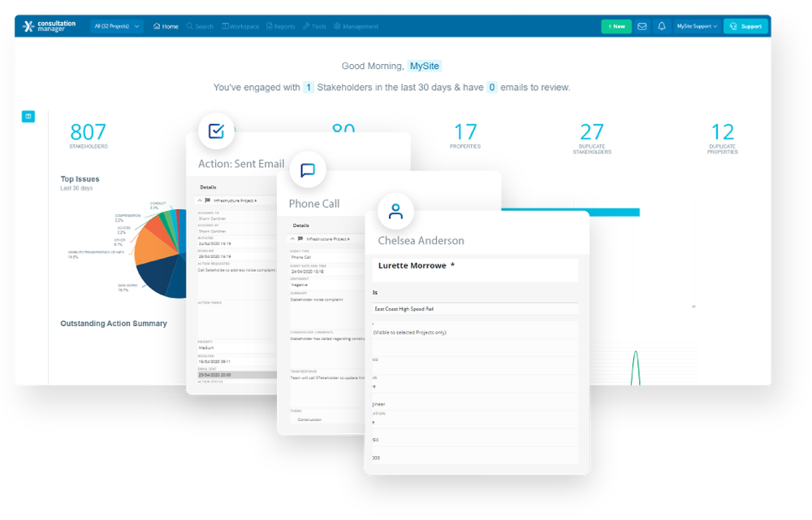The height and width of the screenshot is (520, 812).
Task: Open the Reports menu
Action: click(281, 27)
